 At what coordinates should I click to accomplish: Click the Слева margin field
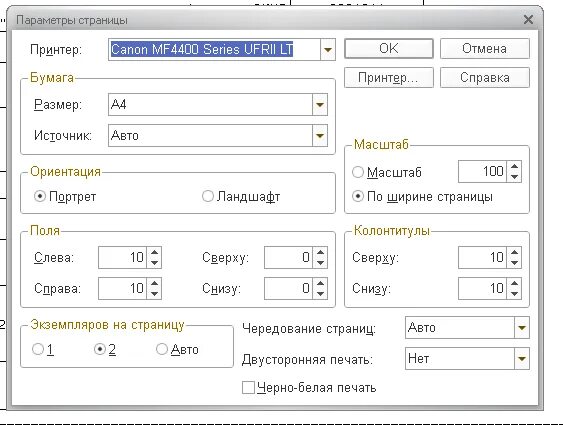(122, 257)
